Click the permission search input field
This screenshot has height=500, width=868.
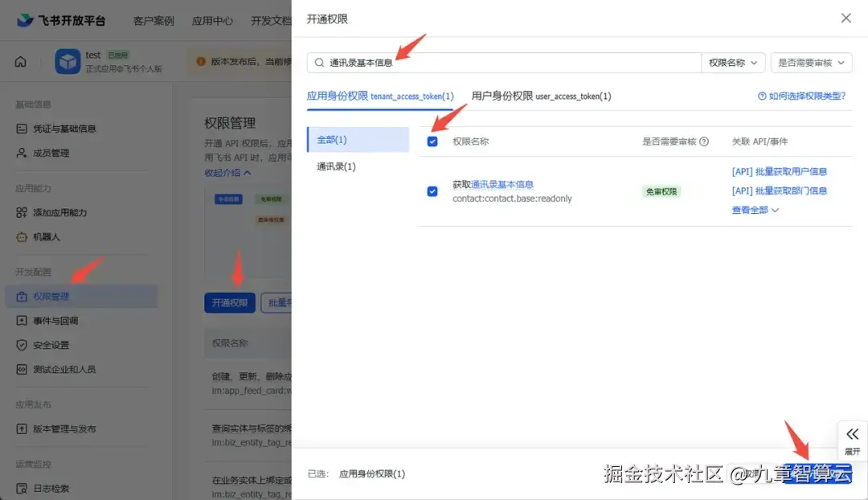pyautogui.click(x=504, y=63)
